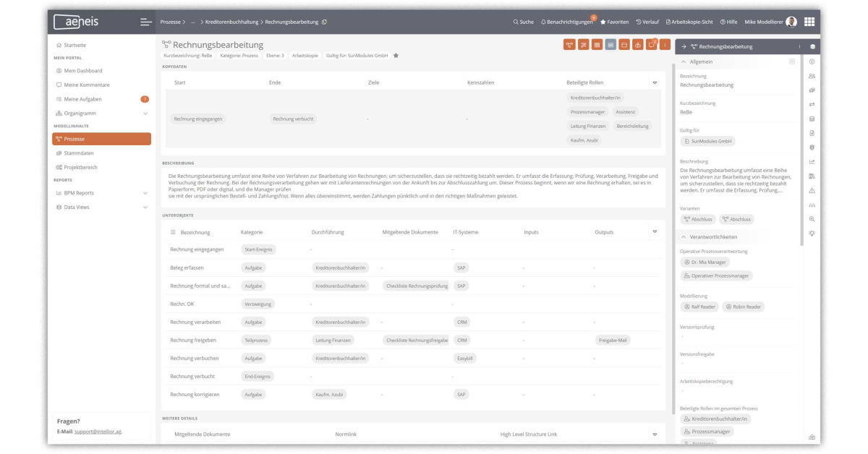Click Mike Modellierer's profile avatar
The width and height of the screenshot is (868, 454).
tap(791, 22)
